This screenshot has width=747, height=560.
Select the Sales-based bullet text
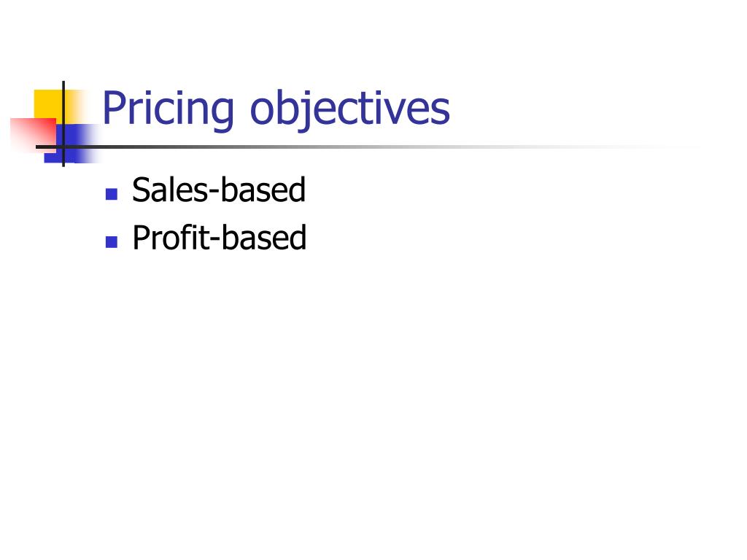[x=219, y=190]
